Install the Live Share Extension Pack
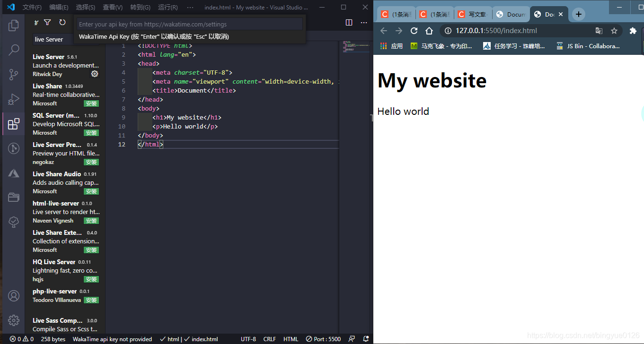Screen dimensions: 644x344 pyautogui.click(x=91, y=250)
